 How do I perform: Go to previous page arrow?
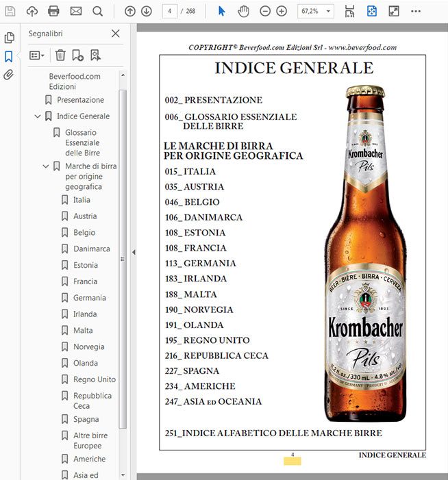click(130, 11)
